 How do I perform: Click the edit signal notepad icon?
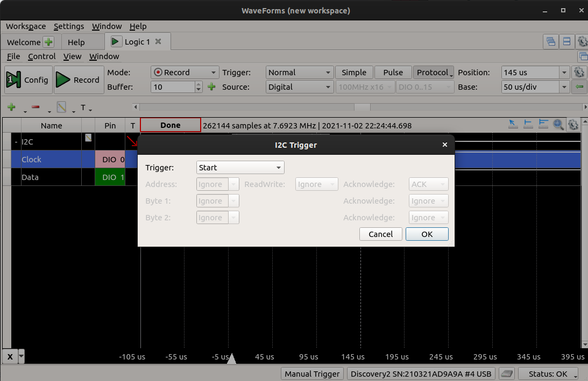pyautogui.click(x=61, y=106)
